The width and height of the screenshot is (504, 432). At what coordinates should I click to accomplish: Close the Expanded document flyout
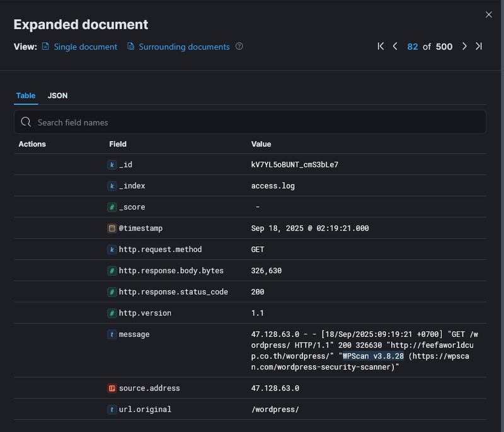pos(489,14)
